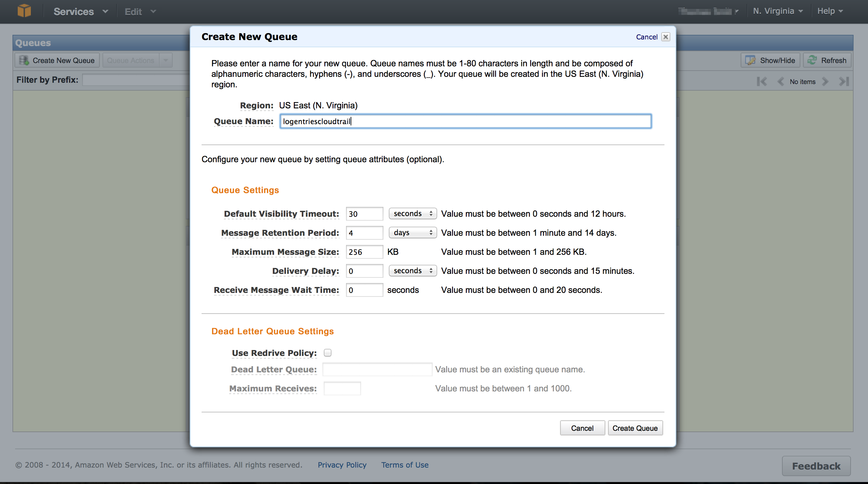Viewport: 868px width, 484px height.
Task: Go to last page arrow icon
Action: click(843, 81)
